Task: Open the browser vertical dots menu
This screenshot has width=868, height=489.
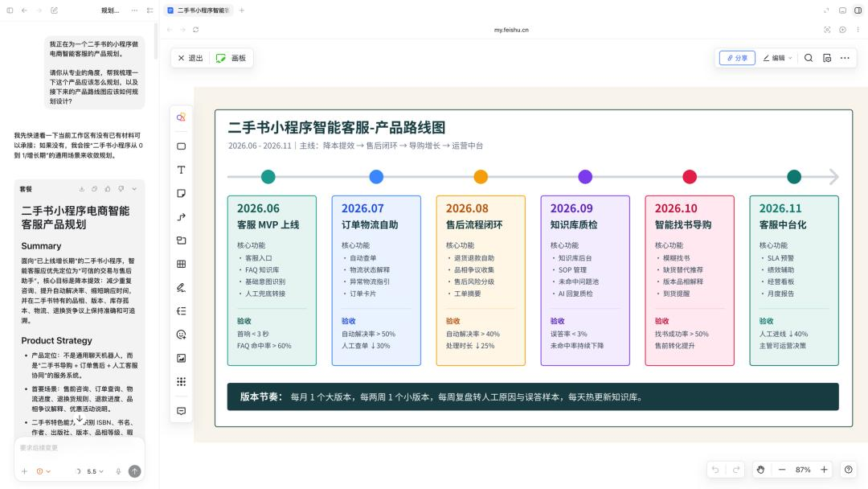Action: (858, 30)
